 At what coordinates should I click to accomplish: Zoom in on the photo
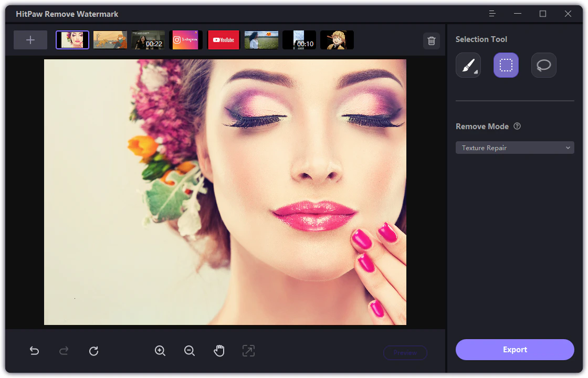pos(160,351)
